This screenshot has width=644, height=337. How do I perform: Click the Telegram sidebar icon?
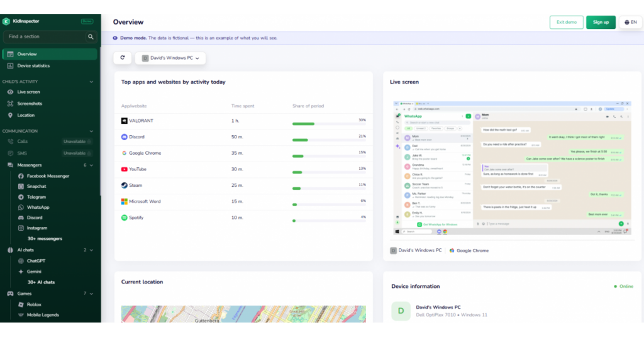click(x=21, y=197)
